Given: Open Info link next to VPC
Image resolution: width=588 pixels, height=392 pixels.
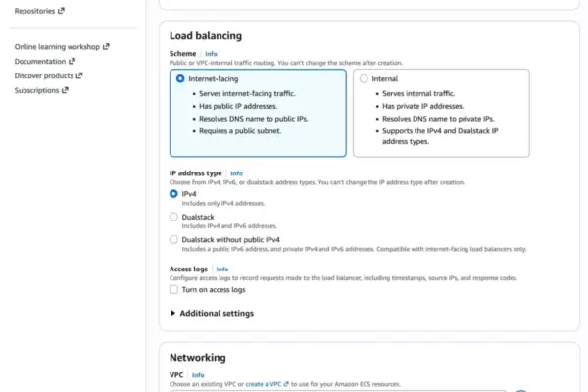Looking at the screenshot, I should [x=198, y=375].
